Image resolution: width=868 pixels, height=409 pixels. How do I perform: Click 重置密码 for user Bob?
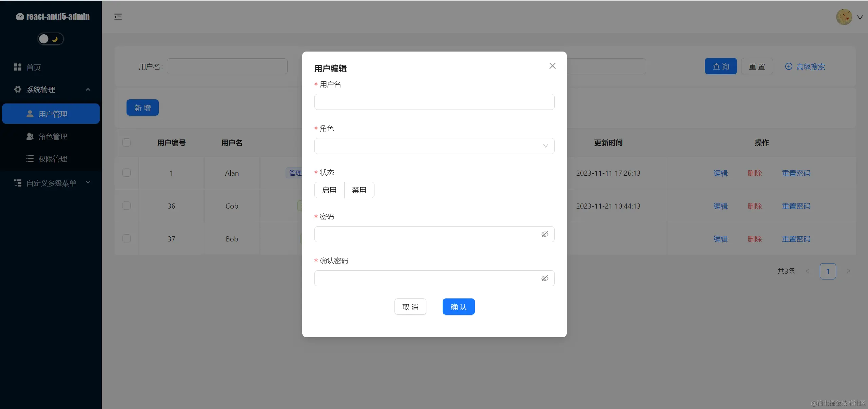click(x=796, y=239)
